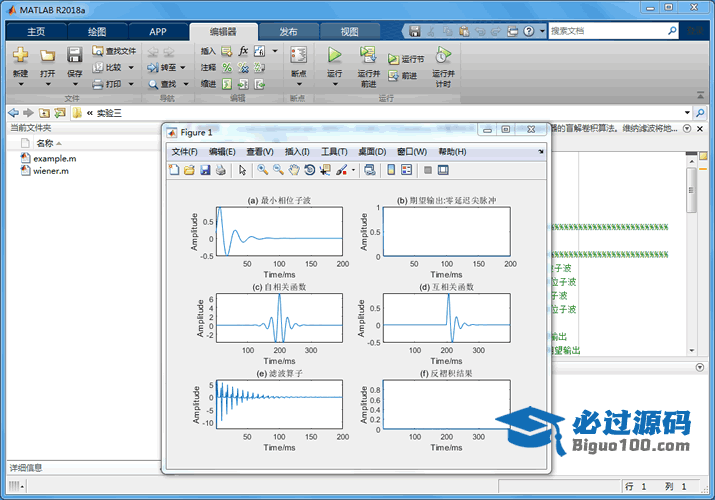Click the 比较 (Compare) button
This screenshot has width=715, height=500.
click(x=108, y=67)
